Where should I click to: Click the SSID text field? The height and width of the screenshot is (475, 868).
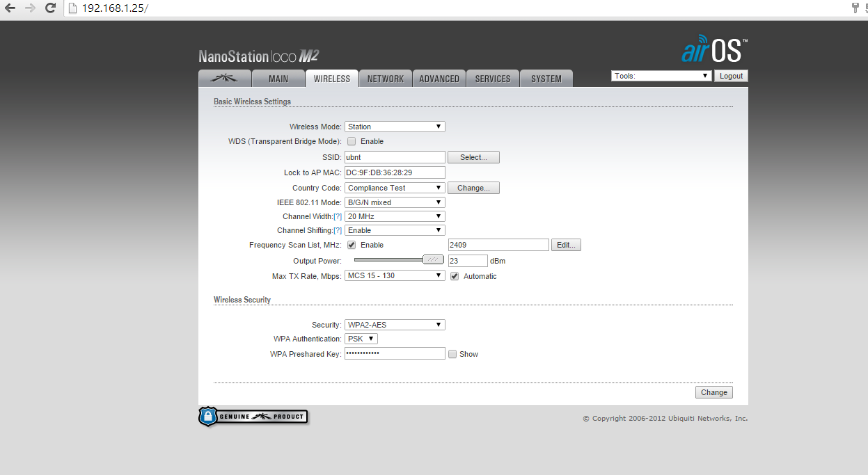[395, 158]
